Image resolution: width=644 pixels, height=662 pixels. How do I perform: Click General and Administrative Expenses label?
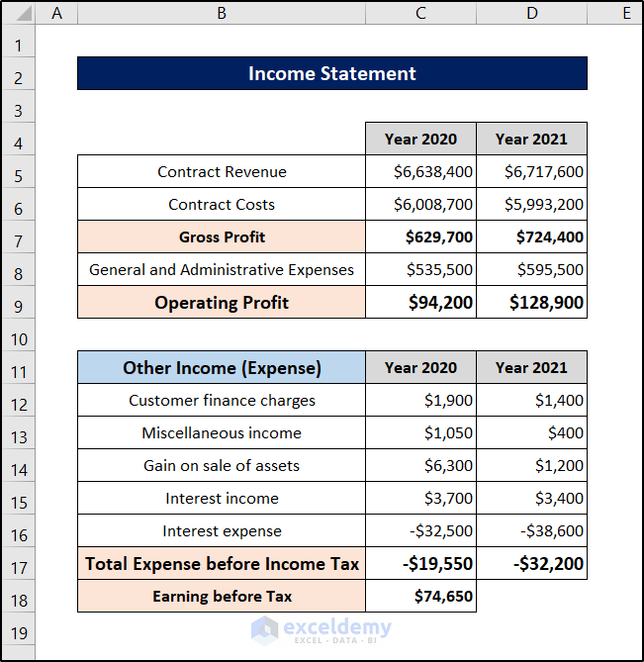222,270
